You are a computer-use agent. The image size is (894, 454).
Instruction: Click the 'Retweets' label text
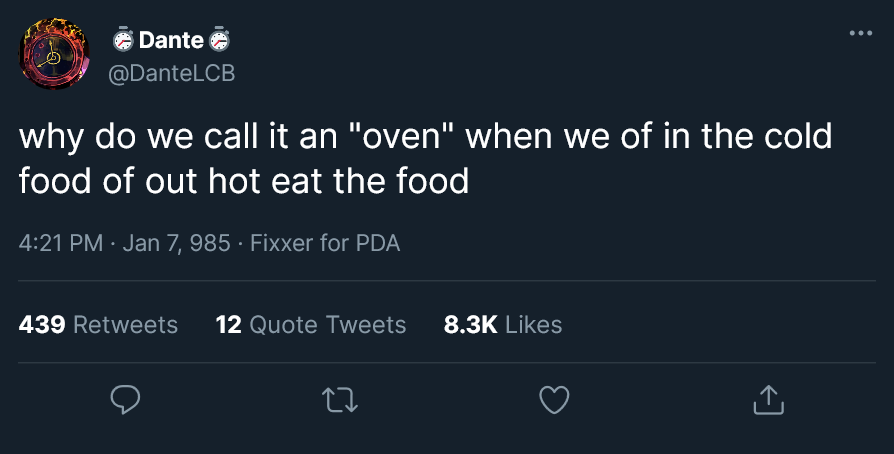(126, 325)
